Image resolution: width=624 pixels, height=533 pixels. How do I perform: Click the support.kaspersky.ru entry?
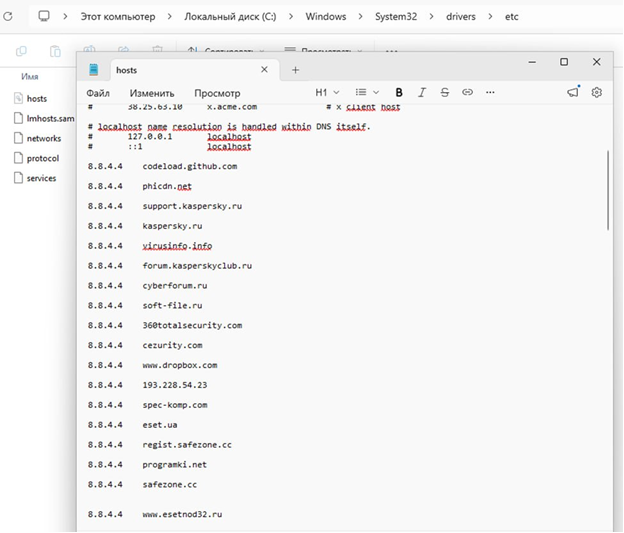point(192,206)
